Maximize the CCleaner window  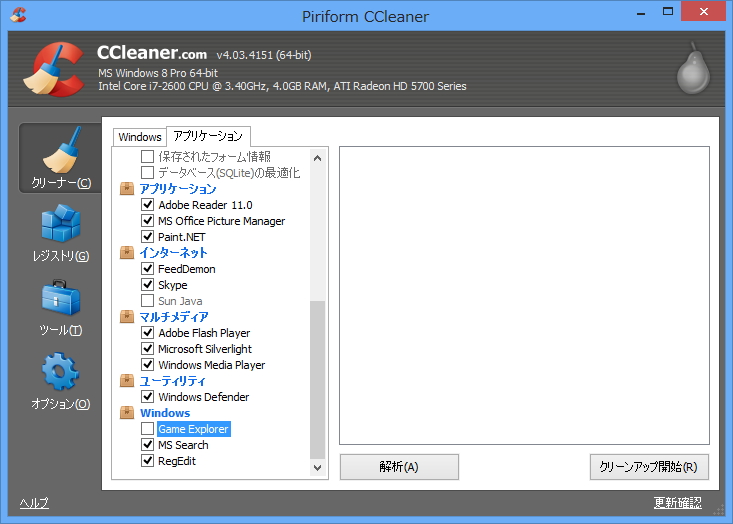pos(668,12)
